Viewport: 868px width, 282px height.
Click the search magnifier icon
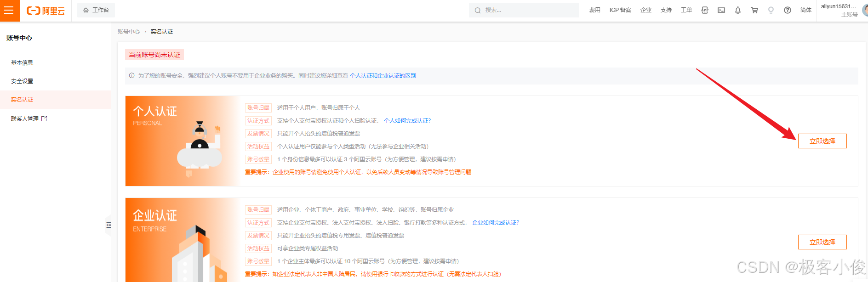click(478, 10)
